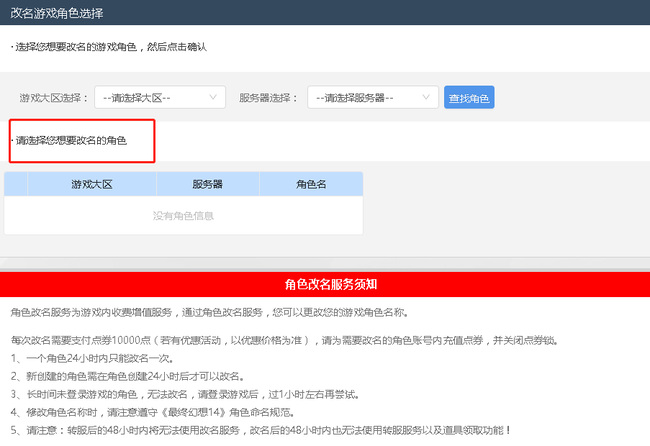Click the chevron arrow in 请选择大区 box
The height and width of the screenshot is (446, 650).
coord(215,98)
